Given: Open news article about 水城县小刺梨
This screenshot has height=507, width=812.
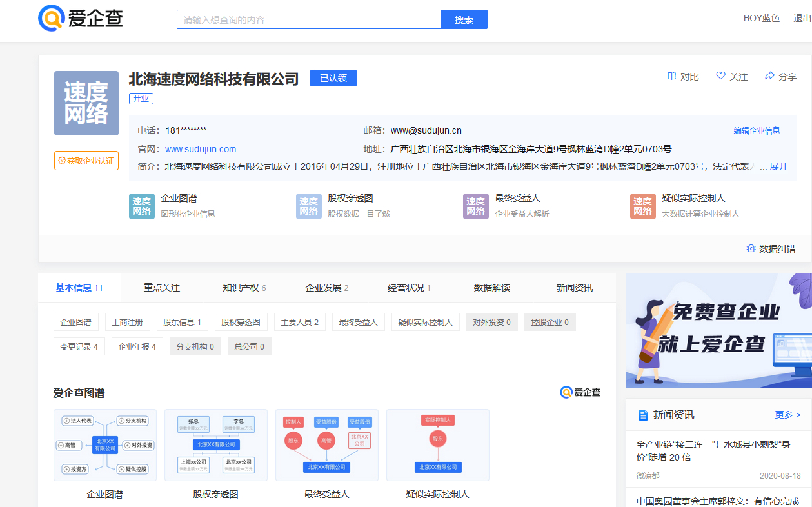Looking at the screenshot, I should pyautogui.click(x=713, y=451).
